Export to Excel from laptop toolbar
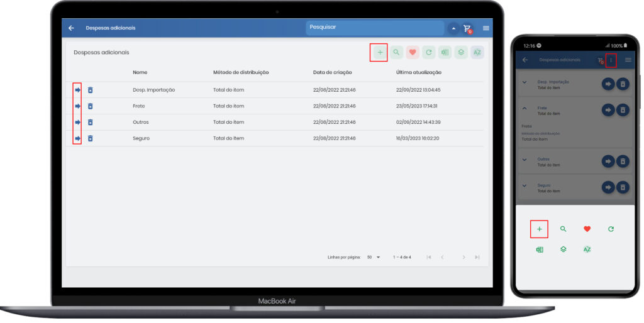644x323 pixels. [445, 53]
